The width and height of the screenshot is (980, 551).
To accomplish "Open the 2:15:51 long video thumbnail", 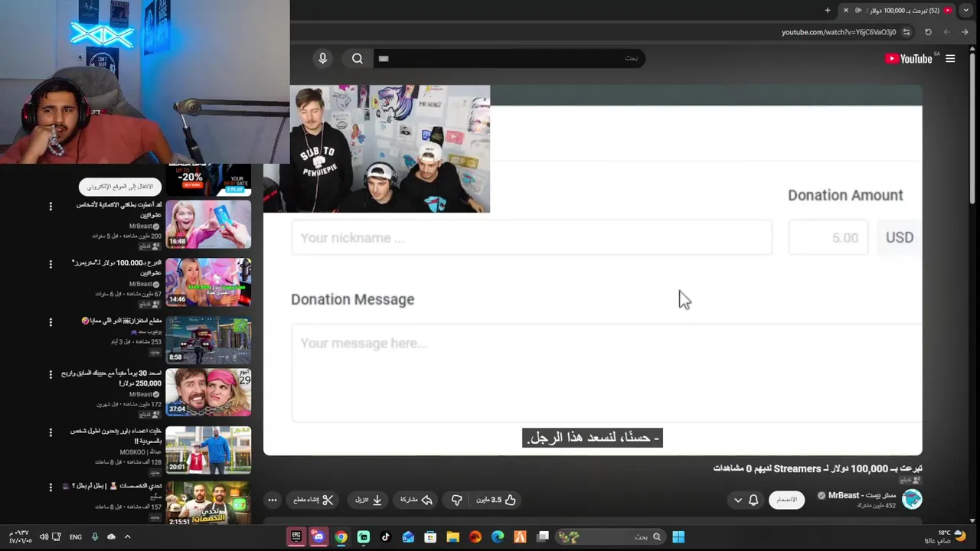I will (208, 503).
